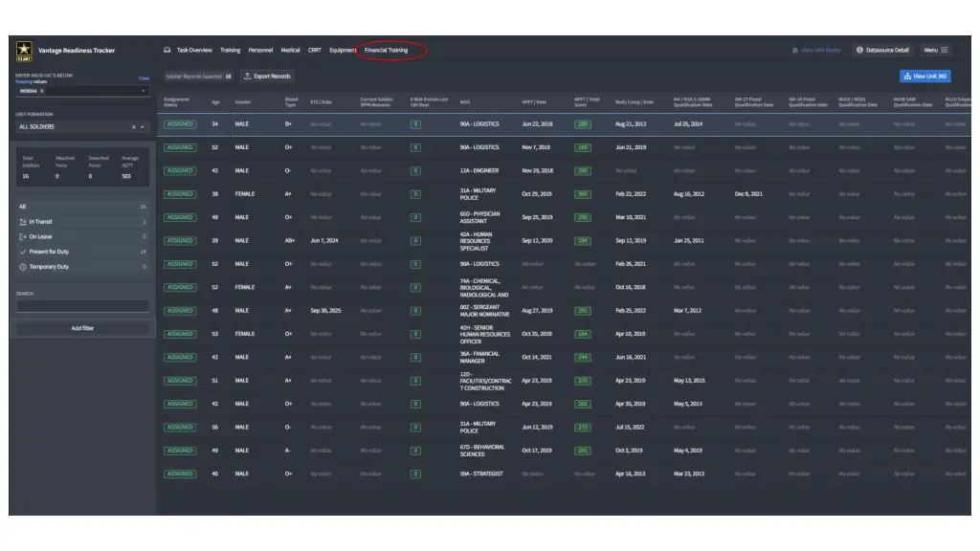Click the ETS date Jun 7, 2024
The width and height of the screenshot is (980, 551).
324,240
